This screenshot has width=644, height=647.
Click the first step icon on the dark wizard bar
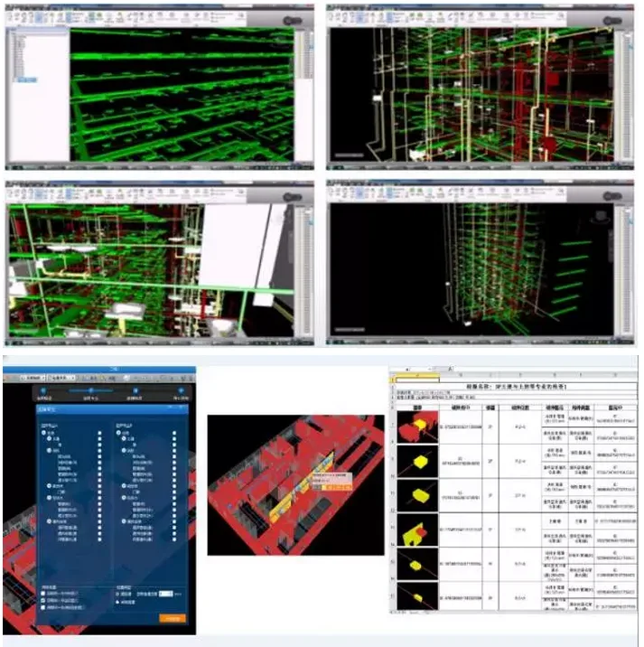pyautogui.click(x=43, y=390)
